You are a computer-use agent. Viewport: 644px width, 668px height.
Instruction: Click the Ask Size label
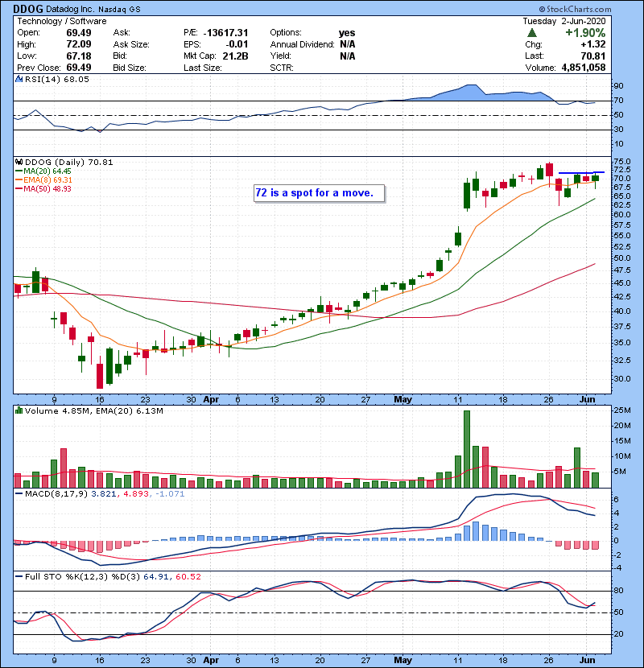click(x=131, y=44)
